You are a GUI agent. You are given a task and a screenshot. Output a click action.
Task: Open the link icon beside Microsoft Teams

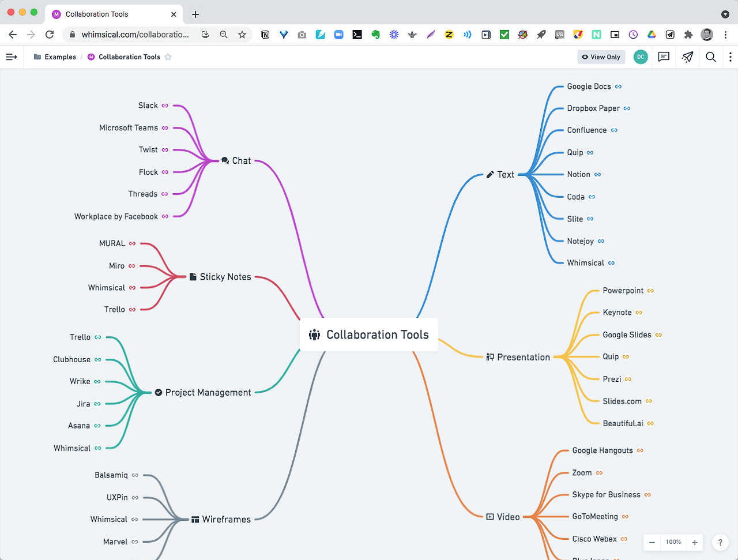(x=165, y=128)
